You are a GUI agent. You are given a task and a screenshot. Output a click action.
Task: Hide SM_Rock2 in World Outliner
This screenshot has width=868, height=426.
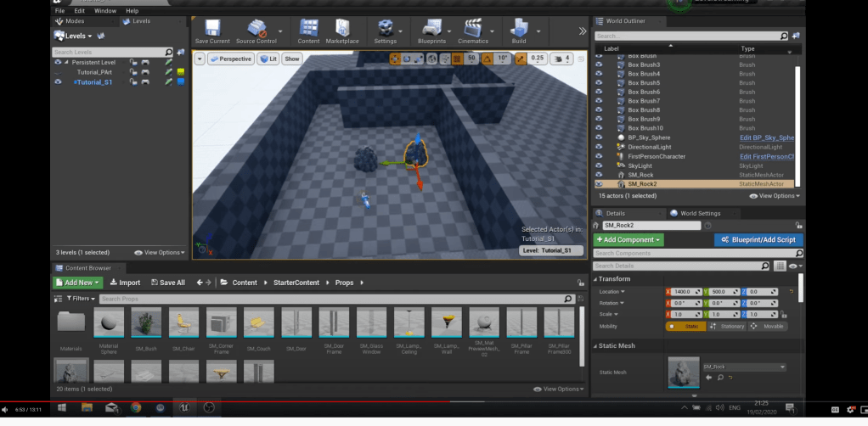(x=600, y=183)
